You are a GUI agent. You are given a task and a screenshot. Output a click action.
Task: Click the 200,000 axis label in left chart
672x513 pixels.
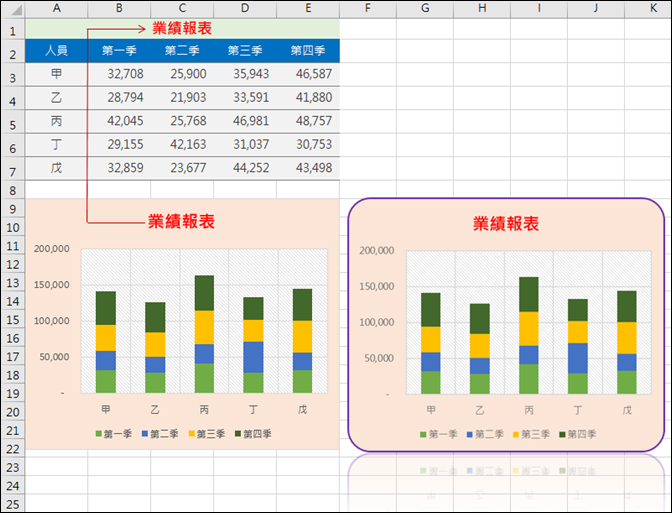(x=51, y=249)
